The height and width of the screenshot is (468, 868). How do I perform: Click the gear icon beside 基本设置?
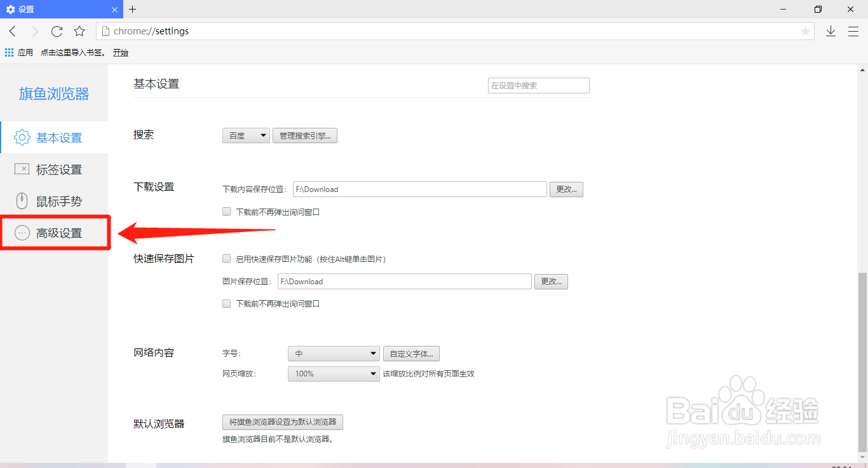pos(22,137)
